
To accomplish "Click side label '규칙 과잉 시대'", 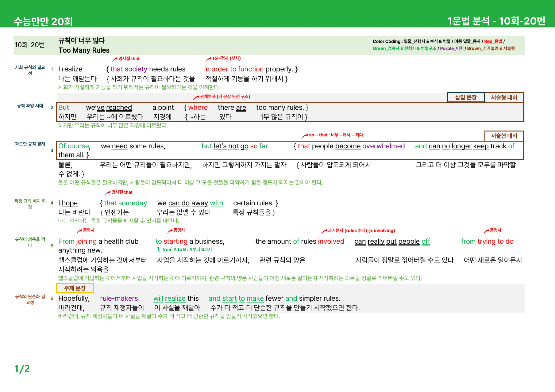I will (30, 106).
